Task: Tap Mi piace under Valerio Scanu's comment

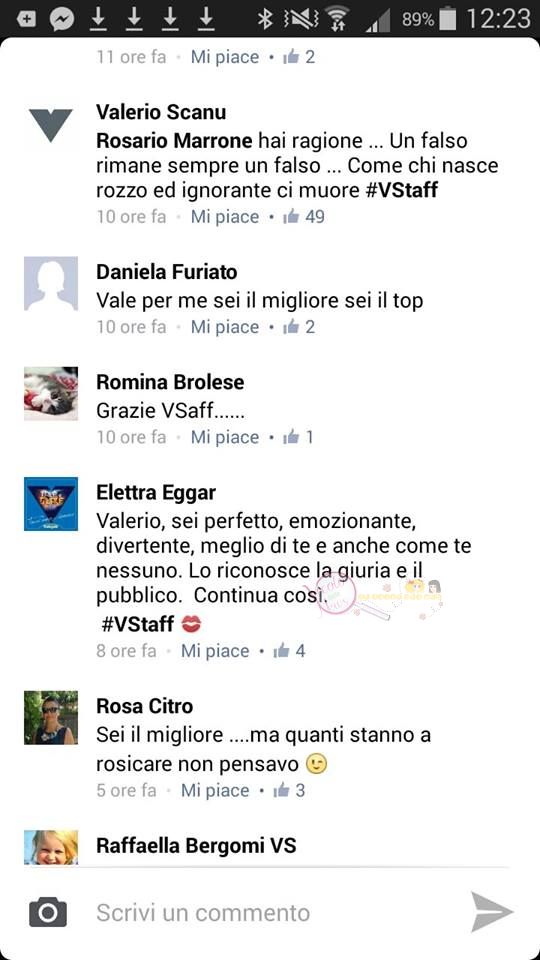Action: tap(225, 217)
